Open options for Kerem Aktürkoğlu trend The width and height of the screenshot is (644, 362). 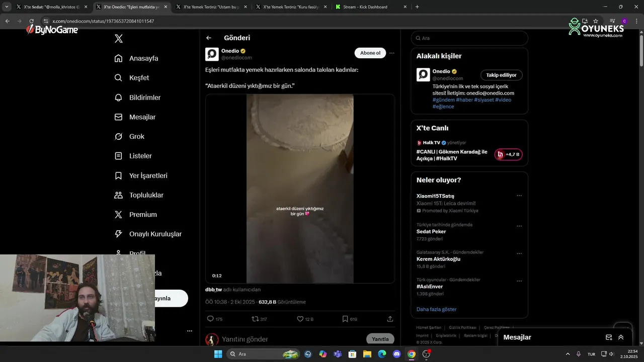pyautogui.click(x=519, y=253)
